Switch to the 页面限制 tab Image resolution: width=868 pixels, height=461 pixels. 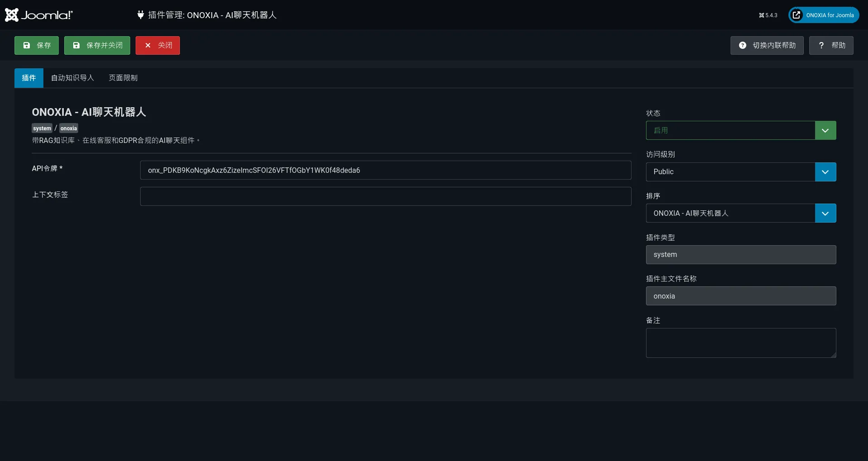123,78
